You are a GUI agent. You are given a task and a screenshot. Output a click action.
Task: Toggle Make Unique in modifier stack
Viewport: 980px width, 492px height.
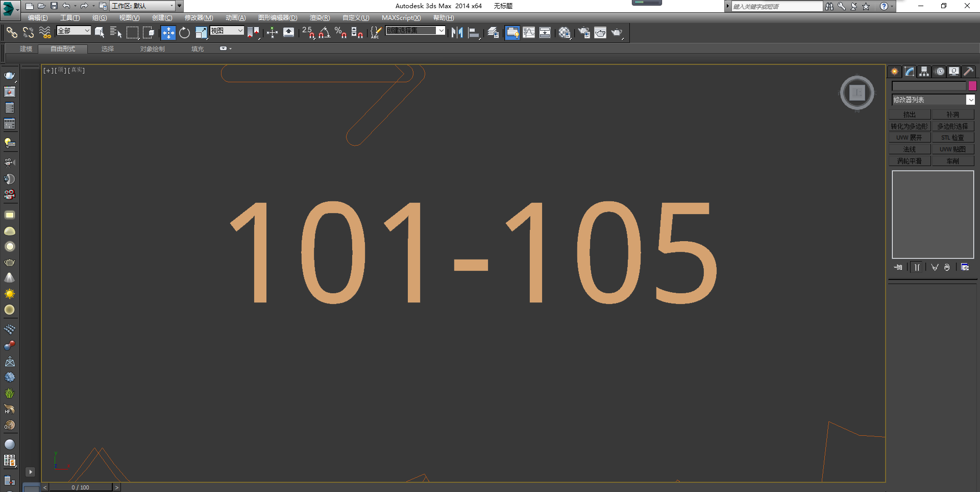[x=935, y=267]
